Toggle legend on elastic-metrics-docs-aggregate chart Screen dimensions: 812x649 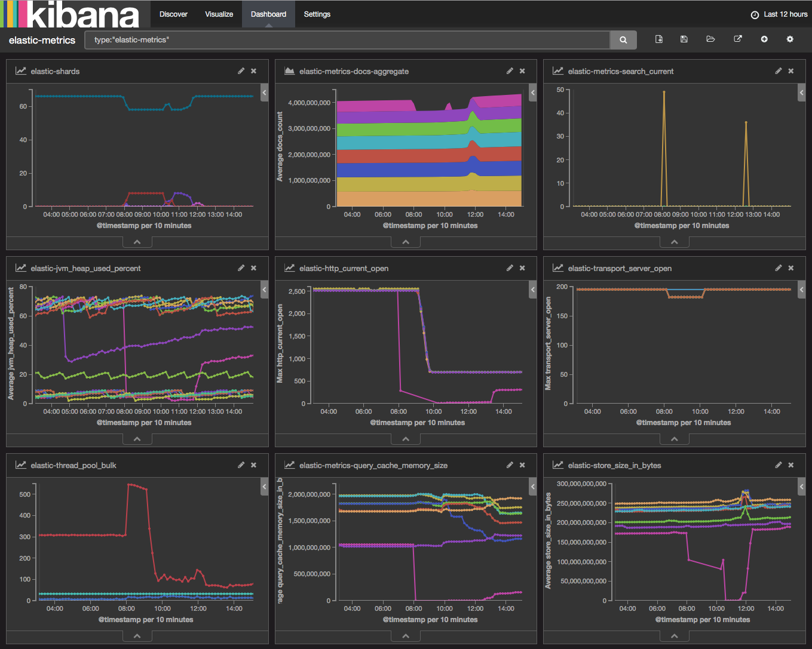click(x=533, y=93)
